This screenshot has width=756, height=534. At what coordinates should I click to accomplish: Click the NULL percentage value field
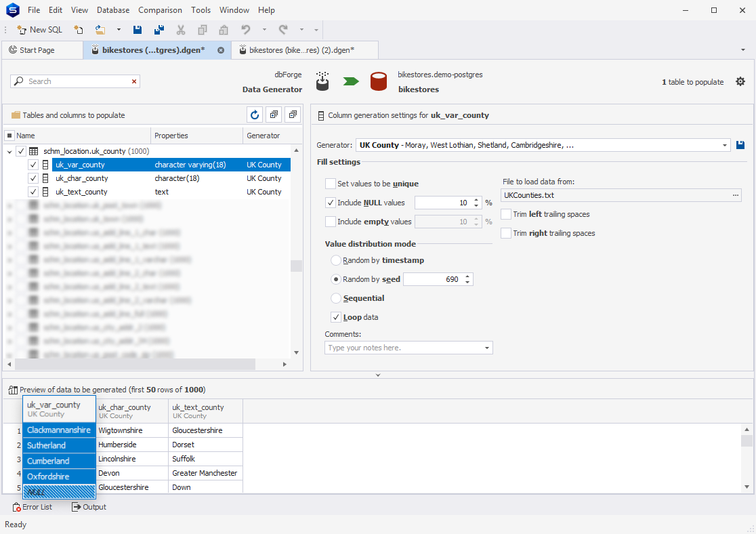tap(442, 203)
